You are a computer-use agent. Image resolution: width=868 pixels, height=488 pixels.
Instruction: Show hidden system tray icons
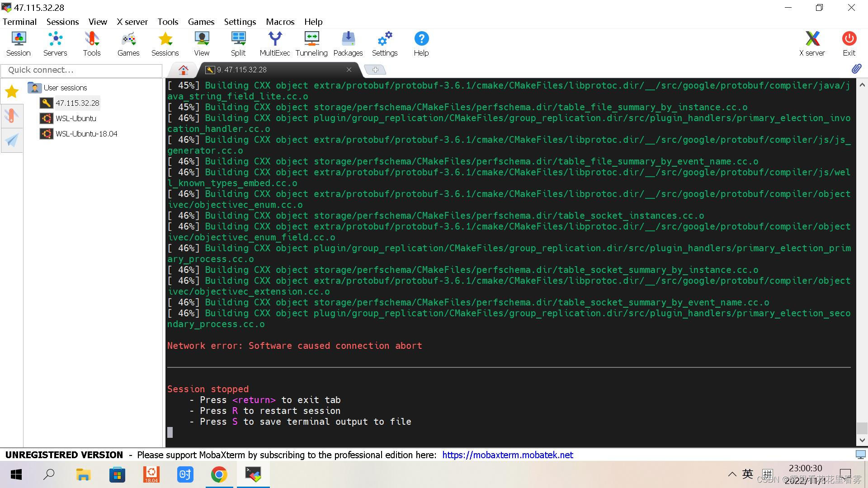click(x=732, y=474)
